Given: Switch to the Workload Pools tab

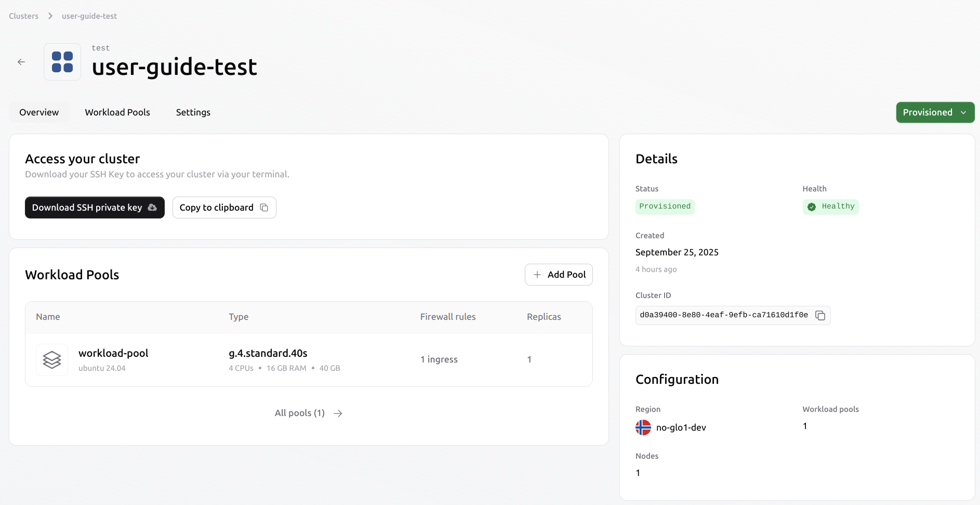Looking at the screenshot, I should click(117, 112).
